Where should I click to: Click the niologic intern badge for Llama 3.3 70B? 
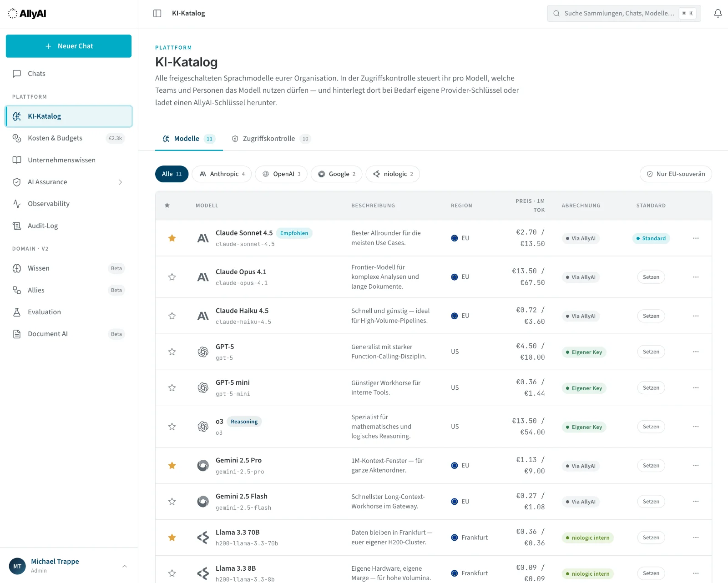[x=588, y=538]
